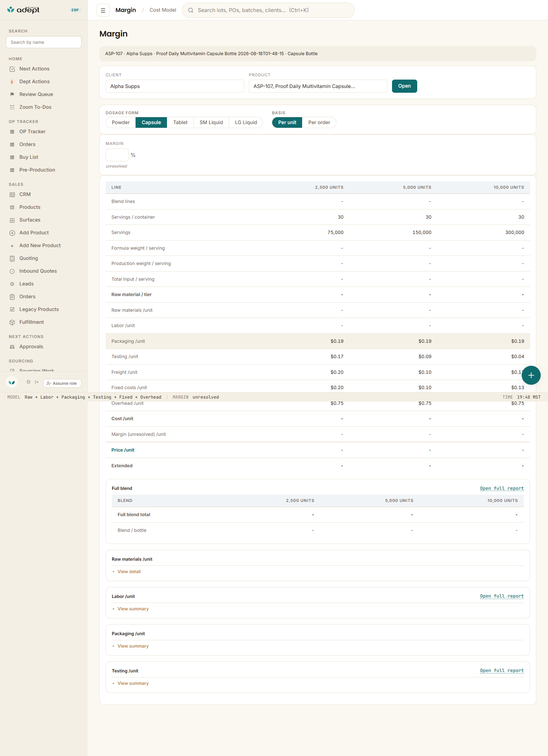Switch basis to Per order
548x756 pixels.
click(x=319, y=123)
